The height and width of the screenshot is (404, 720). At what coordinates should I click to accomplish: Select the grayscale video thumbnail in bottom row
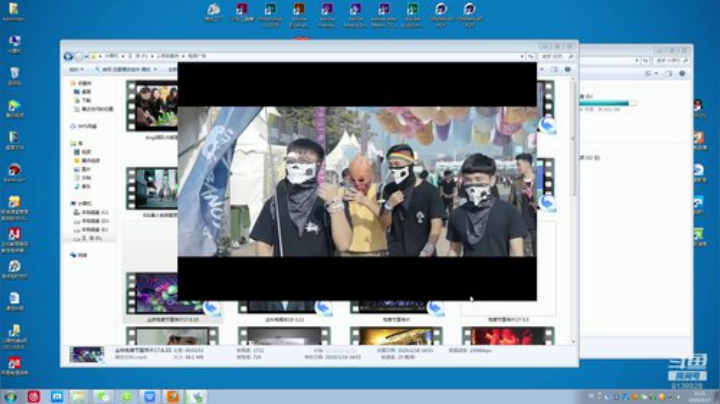(x=284, y=336)
